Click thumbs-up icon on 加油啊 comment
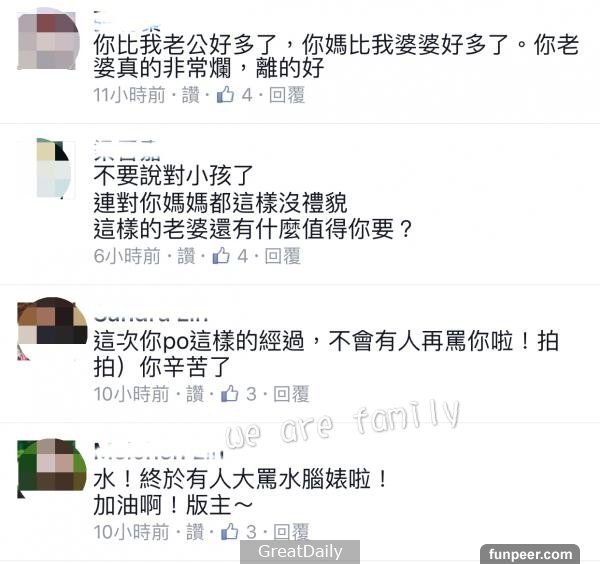Screen dimensions: 600x564 pyautogui.click(x=230, y=531)
